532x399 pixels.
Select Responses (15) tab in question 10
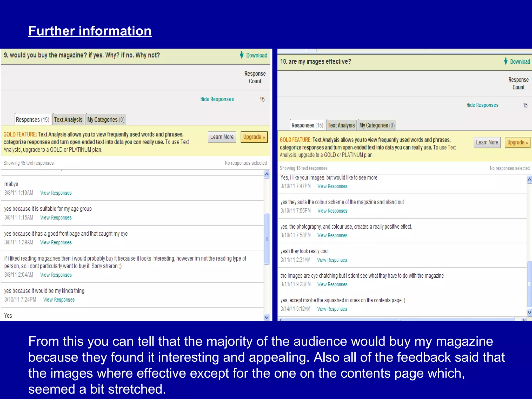pos(307,125)
